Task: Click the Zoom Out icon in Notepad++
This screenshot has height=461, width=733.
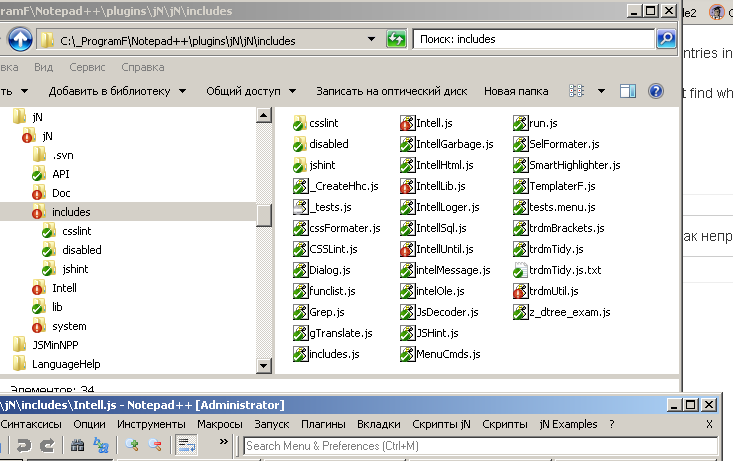Action: click(155, 445)
